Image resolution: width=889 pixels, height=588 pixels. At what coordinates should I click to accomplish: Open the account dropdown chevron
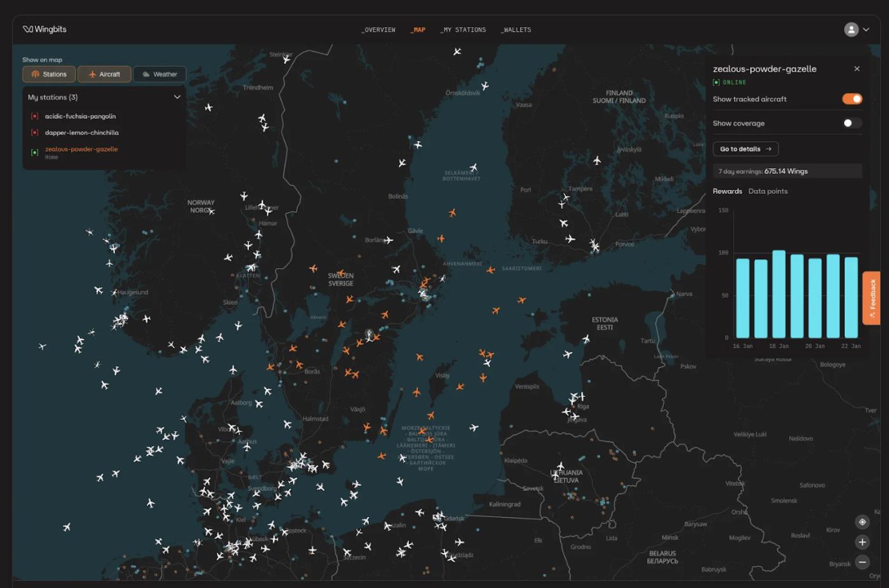coord(866,29)
